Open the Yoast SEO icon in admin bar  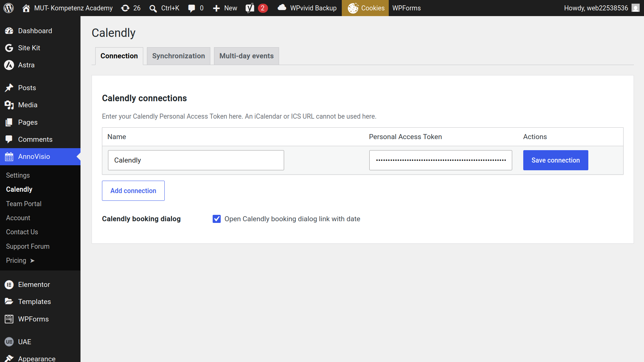click(250, 8)
